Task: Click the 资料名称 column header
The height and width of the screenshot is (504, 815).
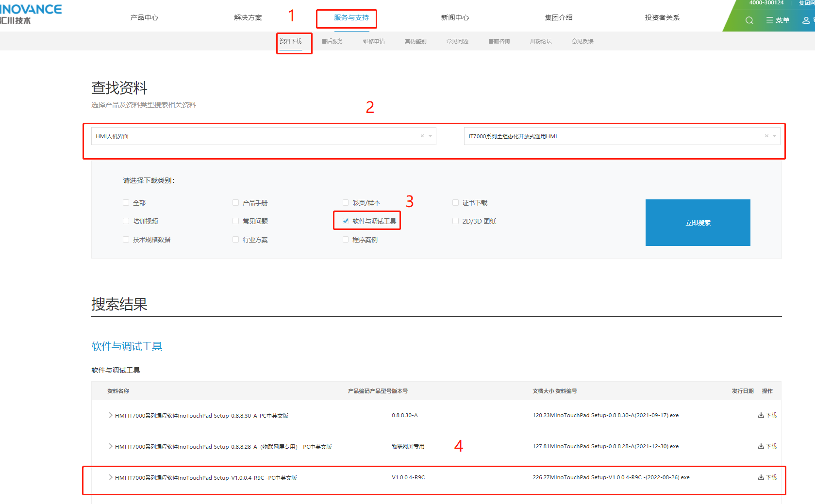Action: pos(118,391)
